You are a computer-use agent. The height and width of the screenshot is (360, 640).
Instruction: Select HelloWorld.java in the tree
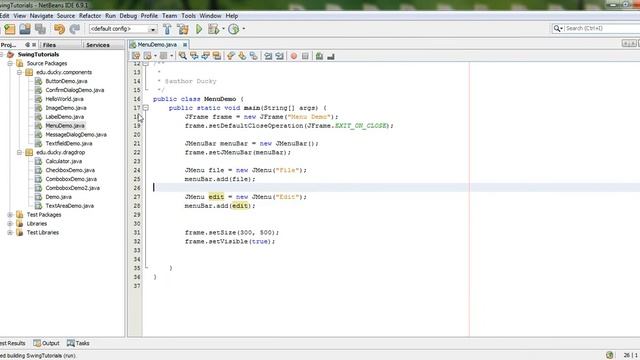click(x=64, y=99)
